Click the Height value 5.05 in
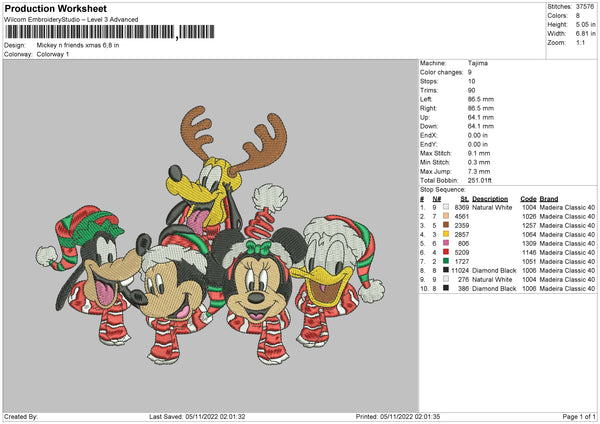Screen dimensions: 600x424 coord(585,24)
